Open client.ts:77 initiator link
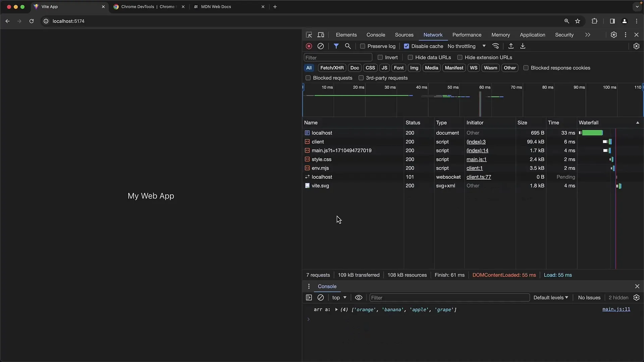This screenshot has width=644, height=362. pyautogui.click(x=479, y=177)
